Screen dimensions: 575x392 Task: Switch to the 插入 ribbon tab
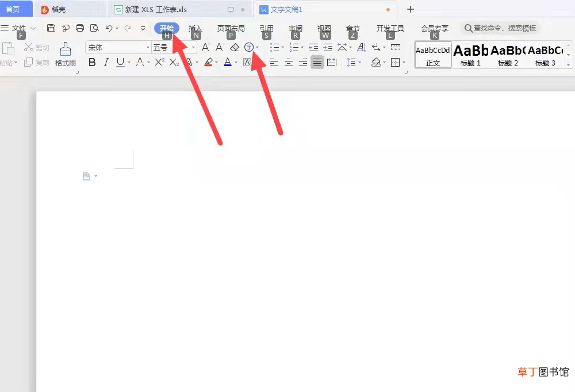[x=195, y=28]
